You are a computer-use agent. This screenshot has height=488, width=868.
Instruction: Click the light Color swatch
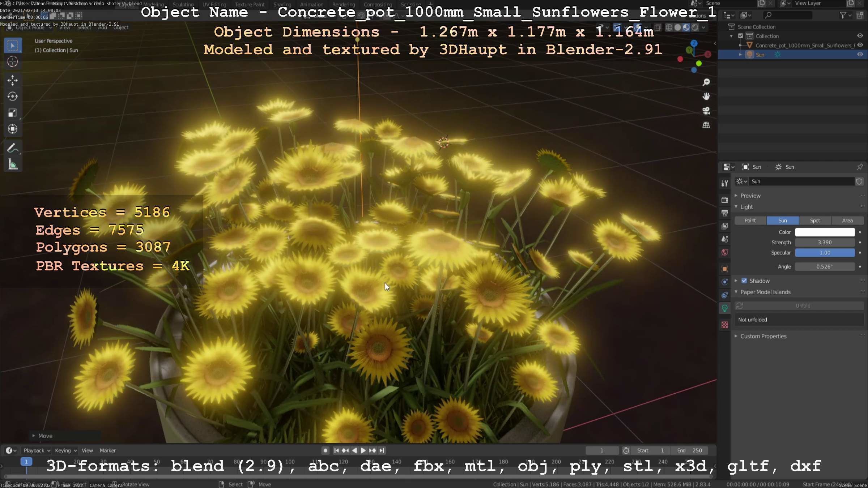point(825,232)
